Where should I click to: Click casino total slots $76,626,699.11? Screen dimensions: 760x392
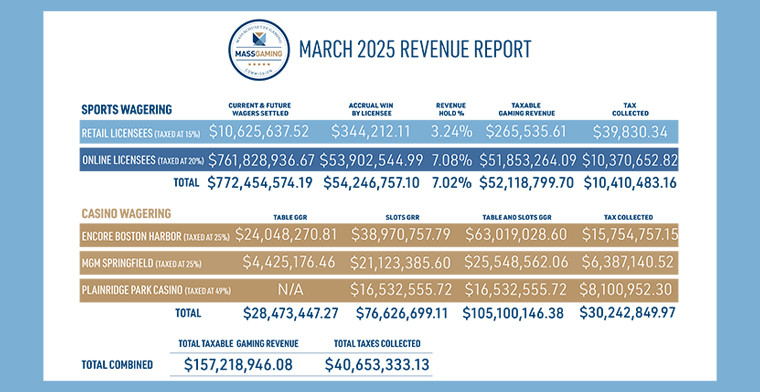pyautogui.click(x=402, y=313)
